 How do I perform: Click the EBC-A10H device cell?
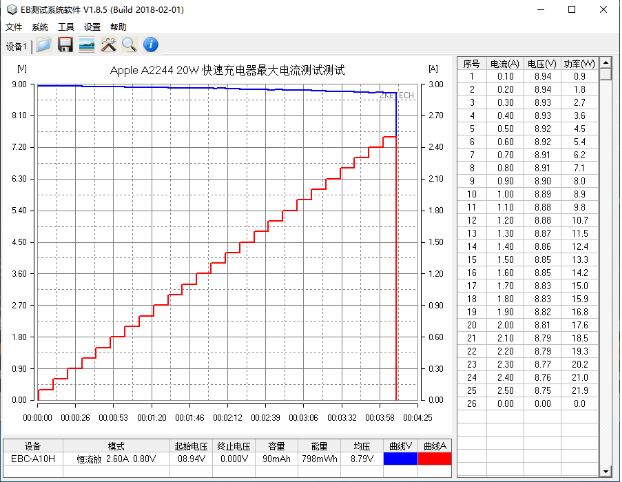33,459
